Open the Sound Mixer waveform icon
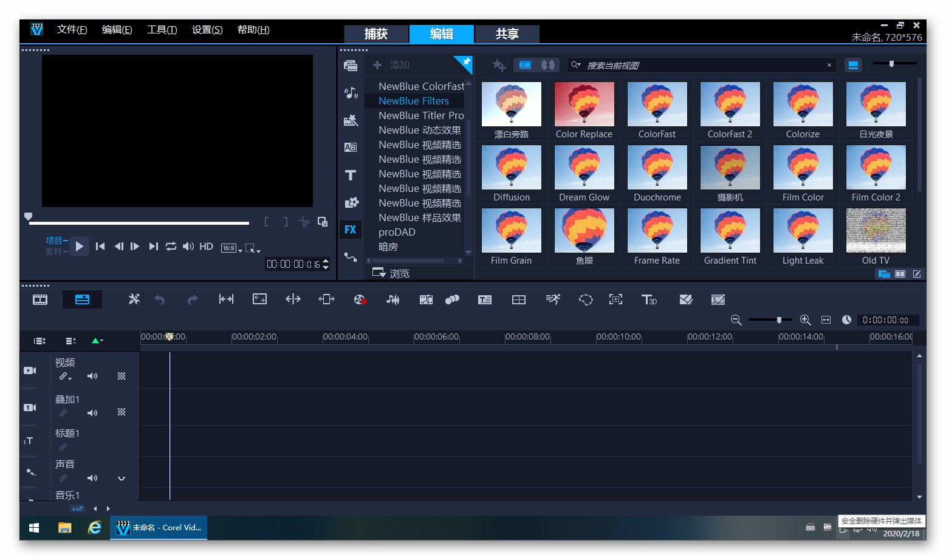 tap(393, 299)
